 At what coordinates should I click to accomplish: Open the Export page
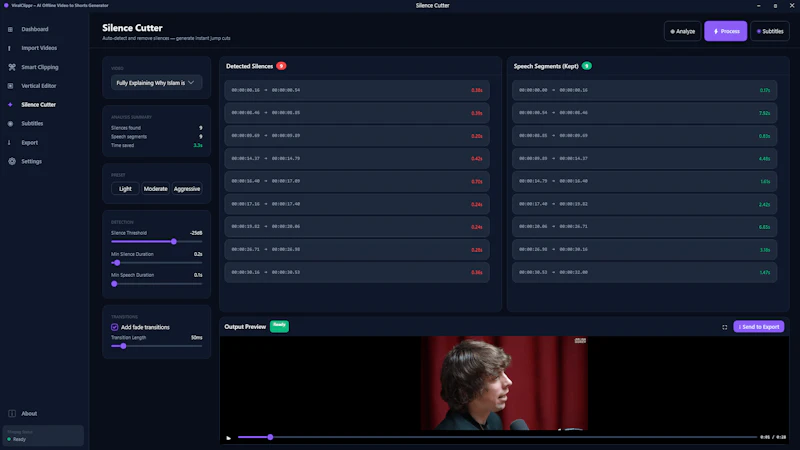(30, 142)
